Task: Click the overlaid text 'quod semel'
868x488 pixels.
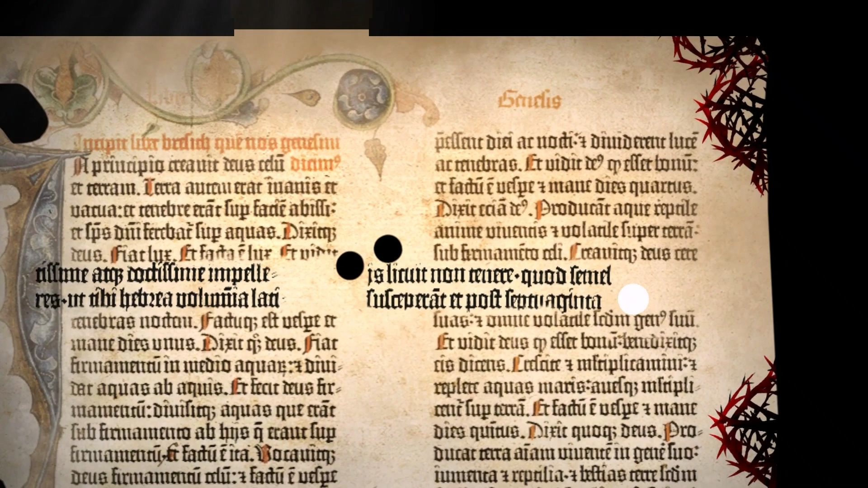Action: click(566, 276)
